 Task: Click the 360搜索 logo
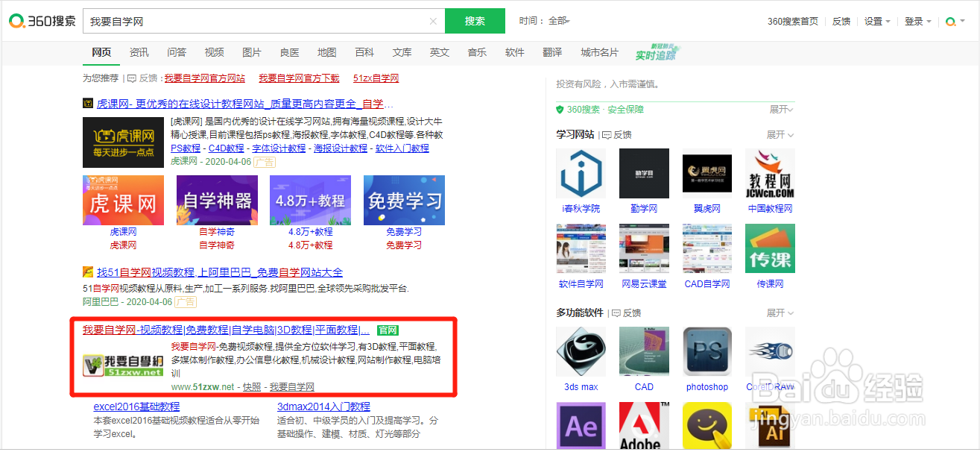click(42, 21)
